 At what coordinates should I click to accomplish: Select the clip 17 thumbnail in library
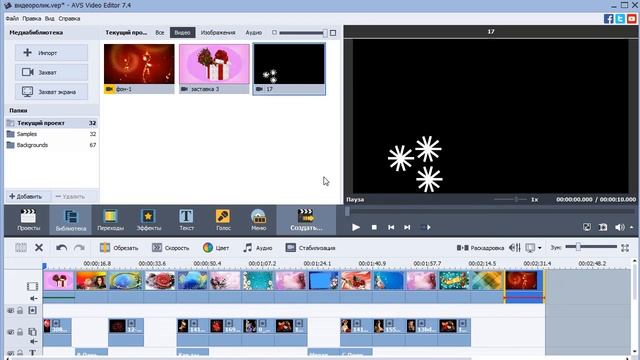(x=289, y=69)
